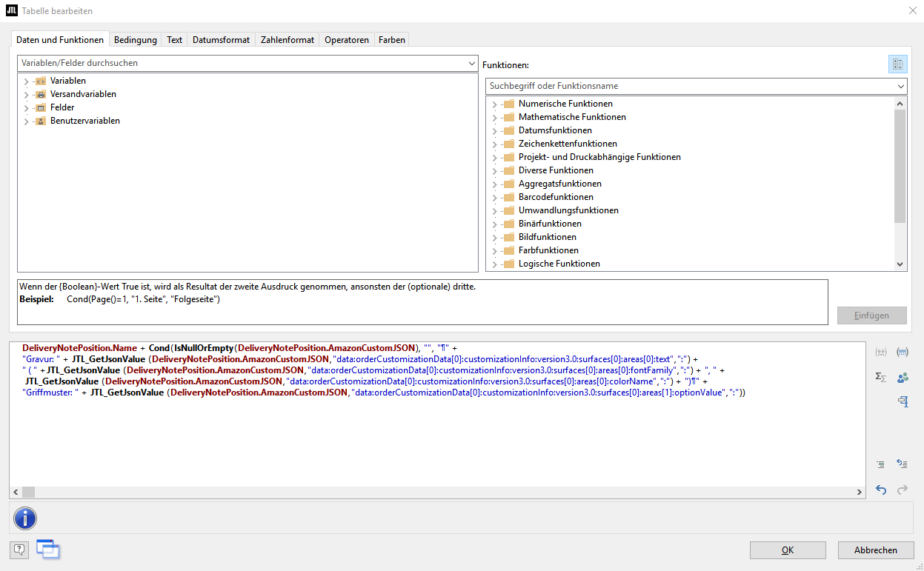Click the blue info icon
This screenshot has width=924, height=571.
pyautogui.click(x=25, y=518)
